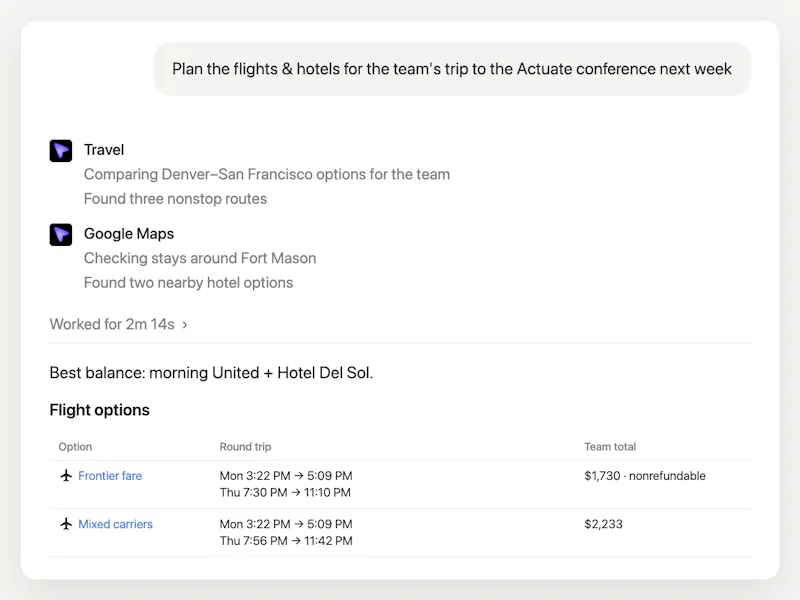Click the 'Travel' step title
Viewport: 800px width, 600px height.
[104, 149]
